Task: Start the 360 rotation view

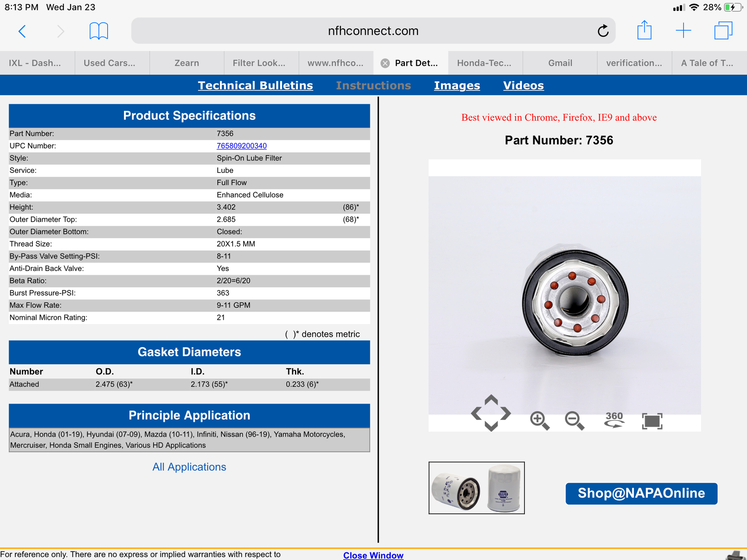Action: [x=614, y=420]
